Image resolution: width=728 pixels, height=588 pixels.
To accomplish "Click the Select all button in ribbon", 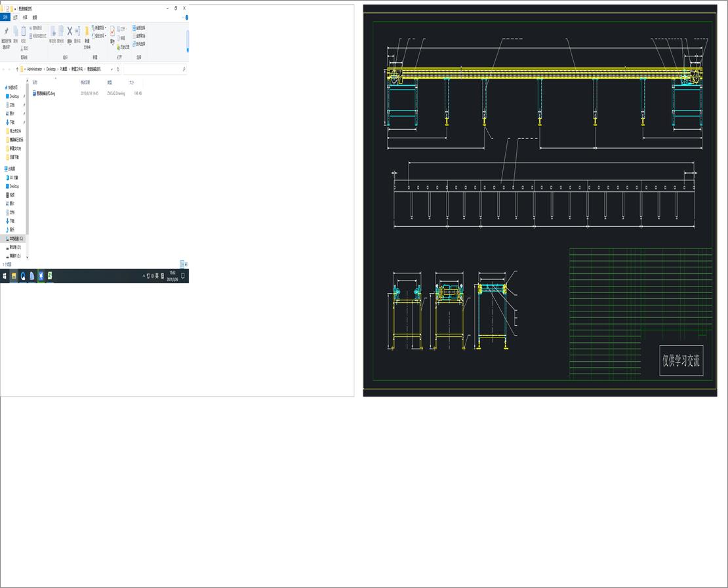I will coord(139,28).
